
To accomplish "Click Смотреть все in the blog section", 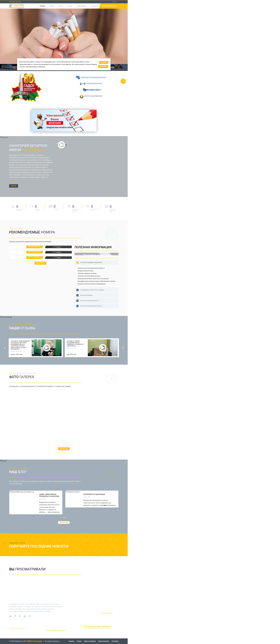I will [64, 523].
